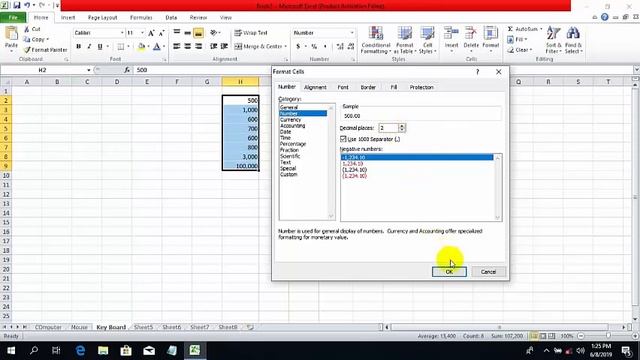The image size is (640, 360).
Task: Click the Decrease Font Size icon
Action: pyautogui.click(x=162, y=33)
